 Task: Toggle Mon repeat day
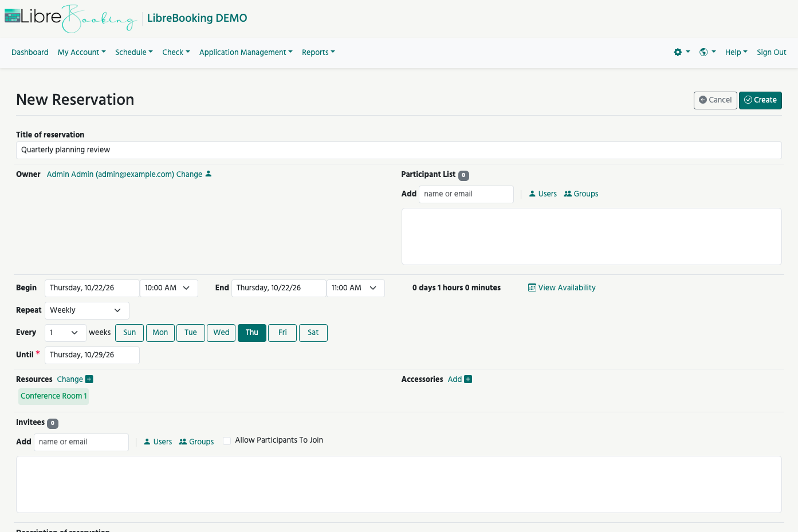pyautogui.click(x=160, y=333)
